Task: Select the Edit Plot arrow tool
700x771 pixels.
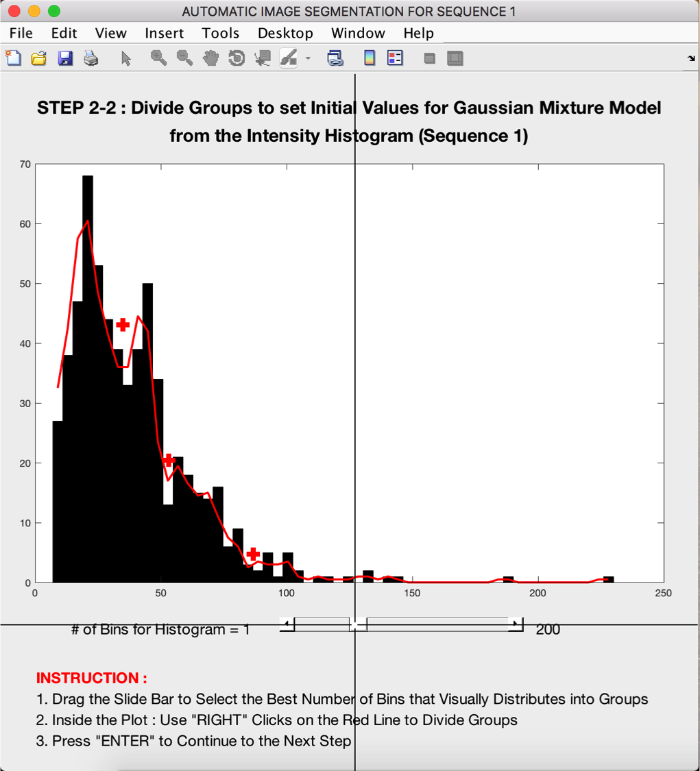Action: [x=125, y=58]
